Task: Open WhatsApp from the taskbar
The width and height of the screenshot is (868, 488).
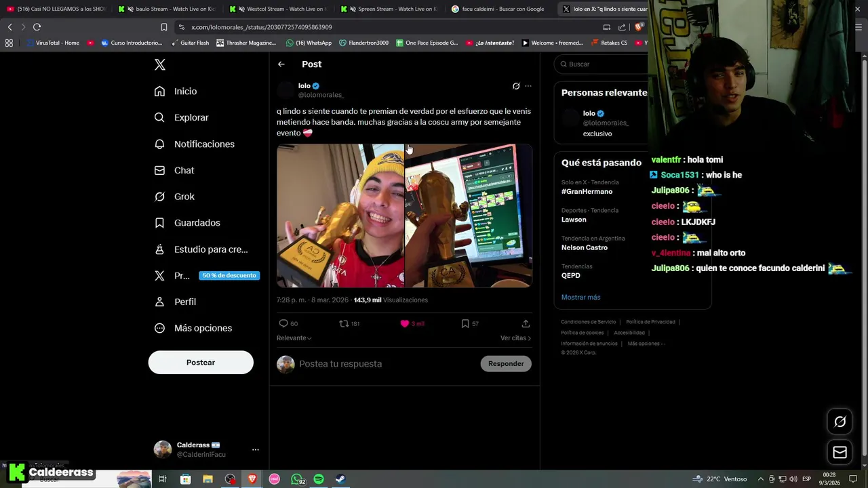Action: [297, 479]
